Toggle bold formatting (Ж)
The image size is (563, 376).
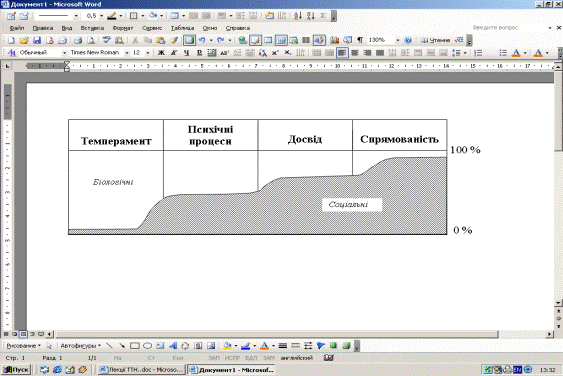tap(162, 53)
